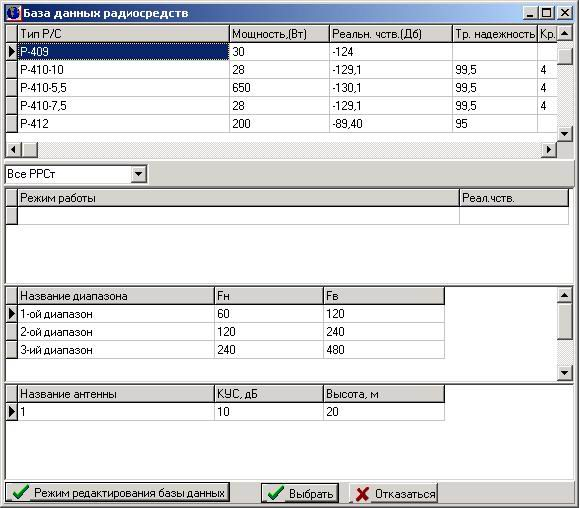Click vertical scrollbar thumb of top table
The height and width of the screenshot is (508, 580).
pyautogui.click(x=564, y=57)
